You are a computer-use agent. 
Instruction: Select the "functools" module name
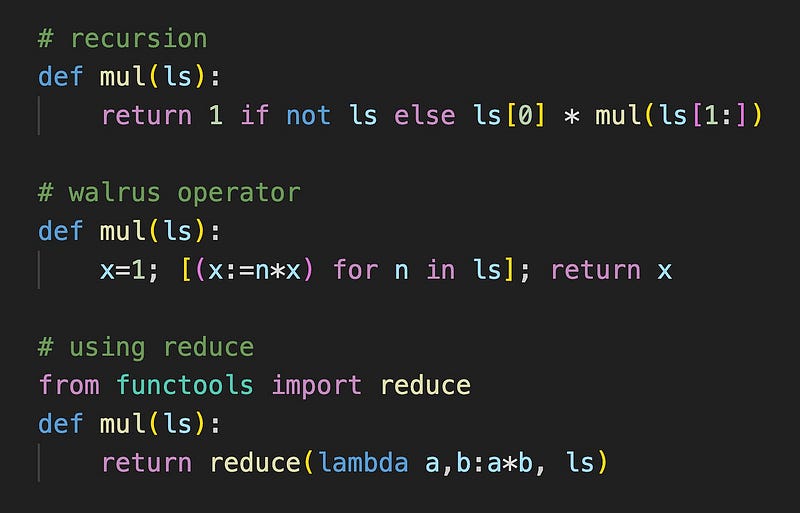pos(185,385)
